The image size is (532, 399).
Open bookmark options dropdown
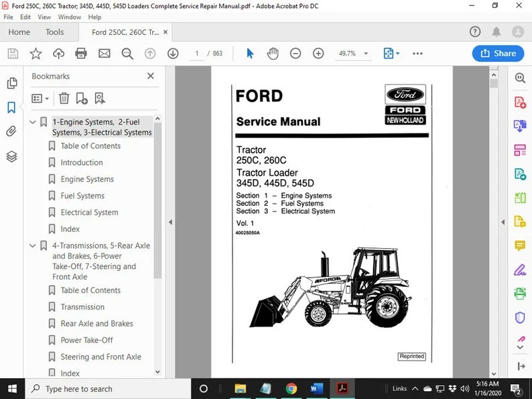[x=40, y=99]
